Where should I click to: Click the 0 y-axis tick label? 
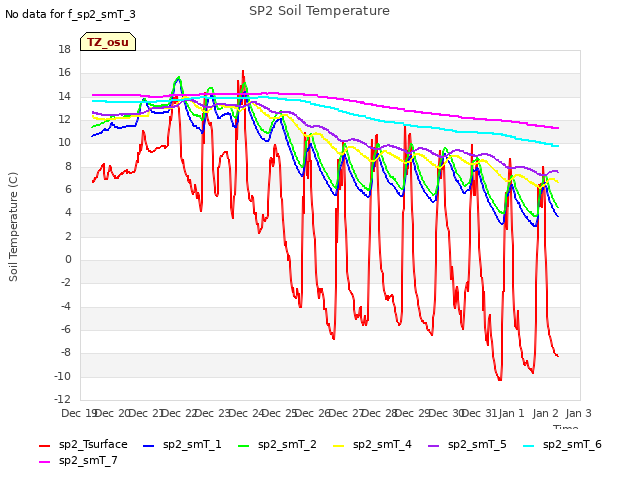68,260
